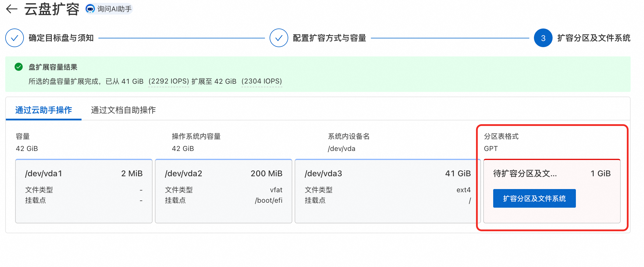Select the /dev/vda1 partition card
Image resolution: width=644 pixels, height=267 pixels.
(84, 191)
